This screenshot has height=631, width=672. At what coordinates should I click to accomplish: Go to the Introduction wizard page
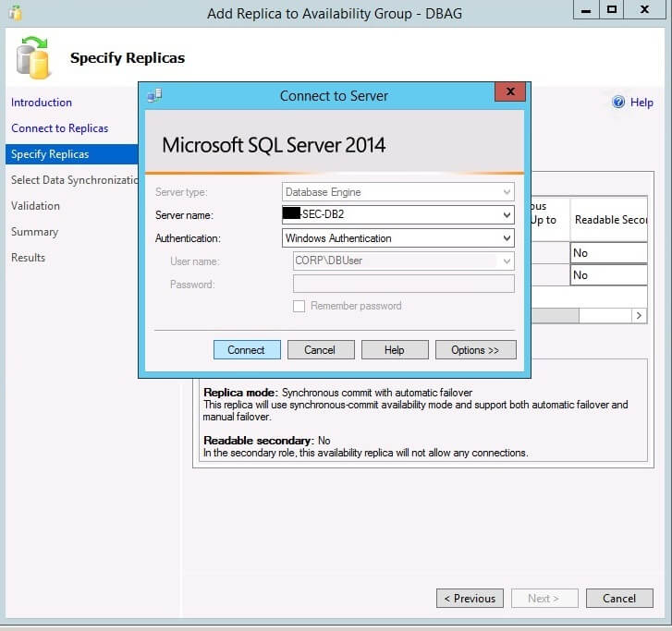tap(42, 103)
